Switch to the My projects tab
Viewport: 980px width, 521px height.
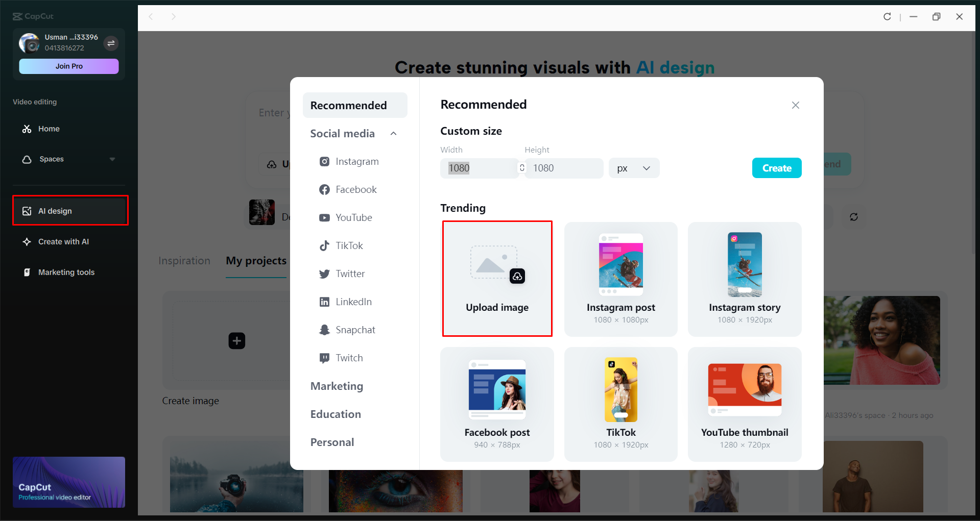pyautogui.click(x=256, y=261)
